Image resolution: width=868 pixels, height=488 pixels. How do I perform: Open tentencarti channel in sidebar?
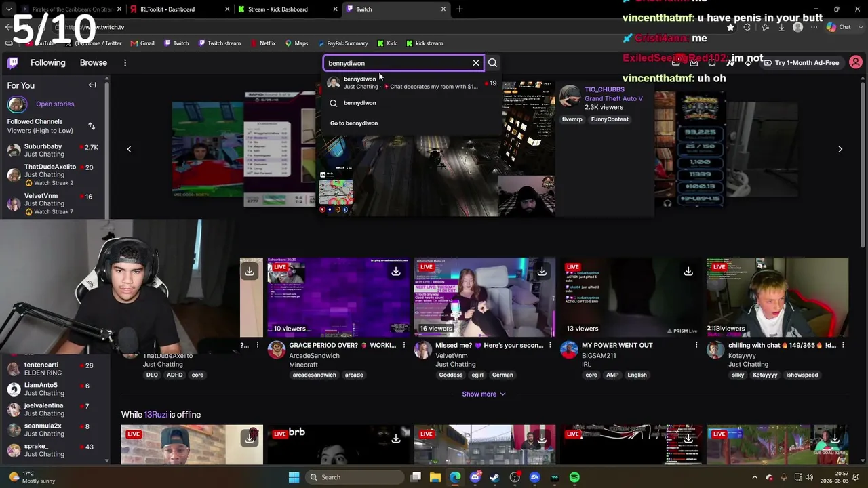point(53,369)
